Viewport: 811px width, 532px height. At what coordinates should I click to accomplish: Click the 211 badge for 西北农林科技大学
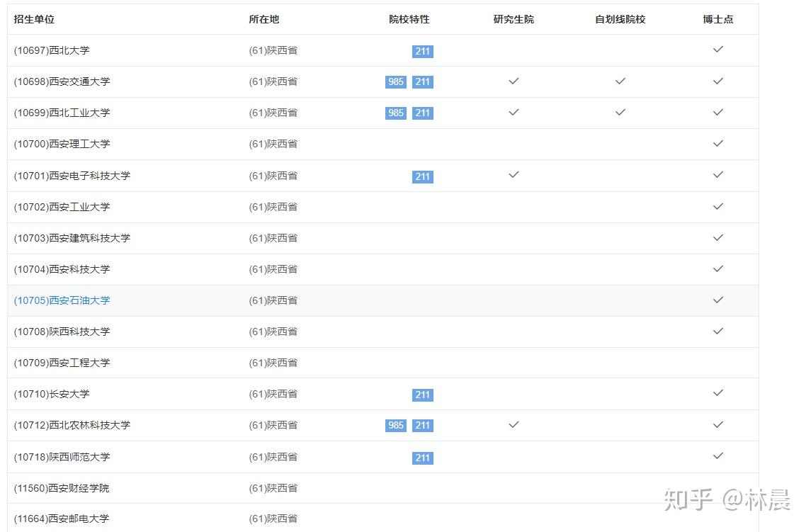coord(423,426)
